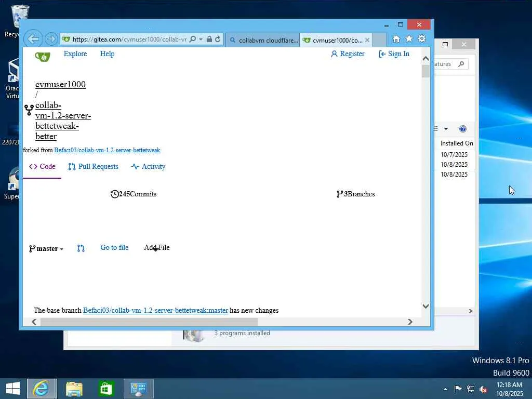The height and width of the screenshot is (399, 532).
Task: Select the Code tab
Action: pyautogui.click(x=42, y=166)
